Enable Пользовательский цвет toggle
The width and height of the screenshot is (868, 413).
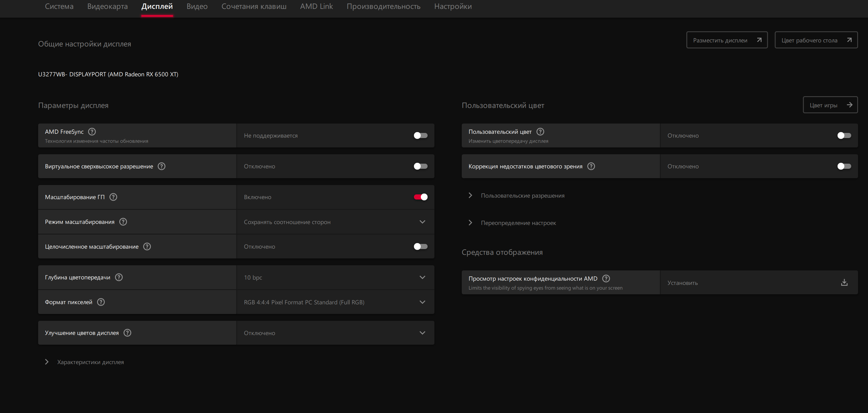point(844,135)
